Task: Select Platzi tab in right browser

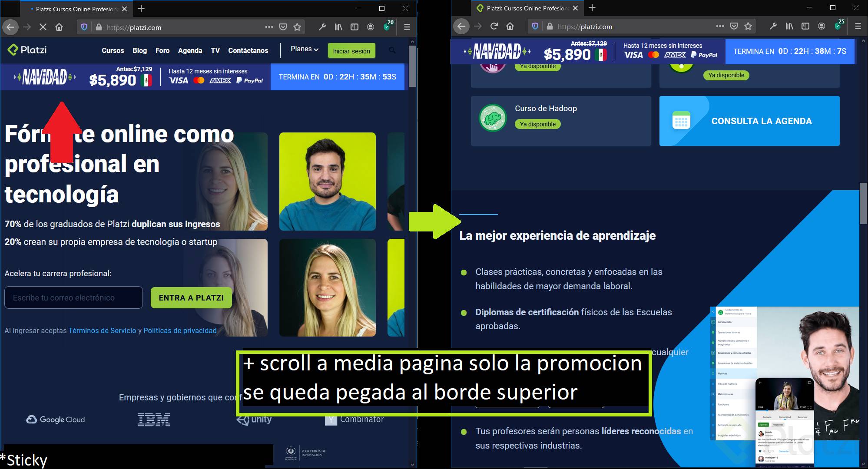Action: point(527,8)
